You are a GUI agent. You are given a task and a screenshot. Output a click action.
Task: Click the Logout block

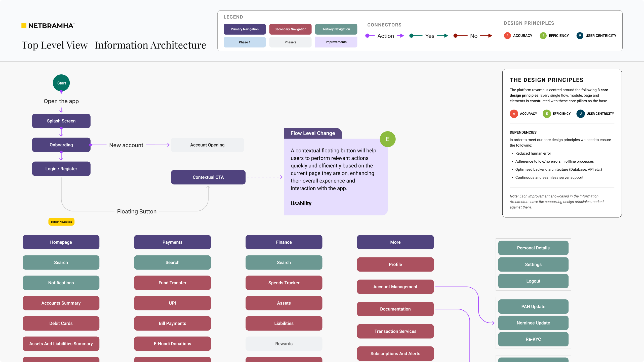(533, 281)
